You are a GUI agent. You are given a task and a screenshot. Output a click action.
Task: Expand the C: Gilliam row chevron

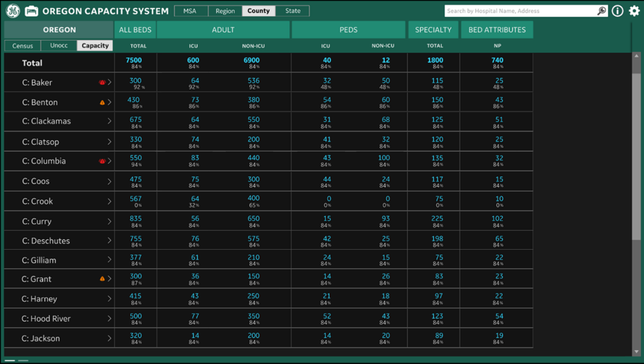tap(110, 260)
